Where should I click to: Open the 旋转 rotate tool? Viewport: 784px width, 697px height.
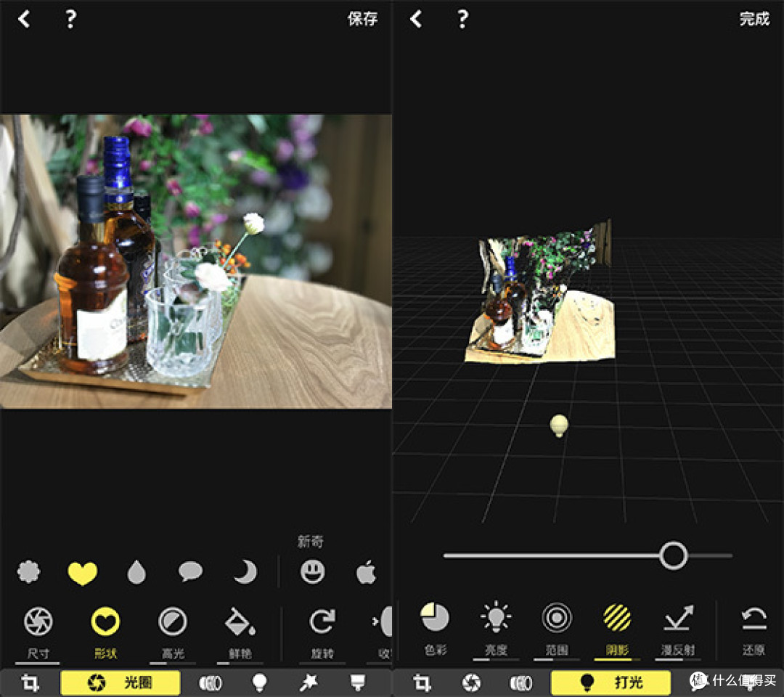point(322,632)
